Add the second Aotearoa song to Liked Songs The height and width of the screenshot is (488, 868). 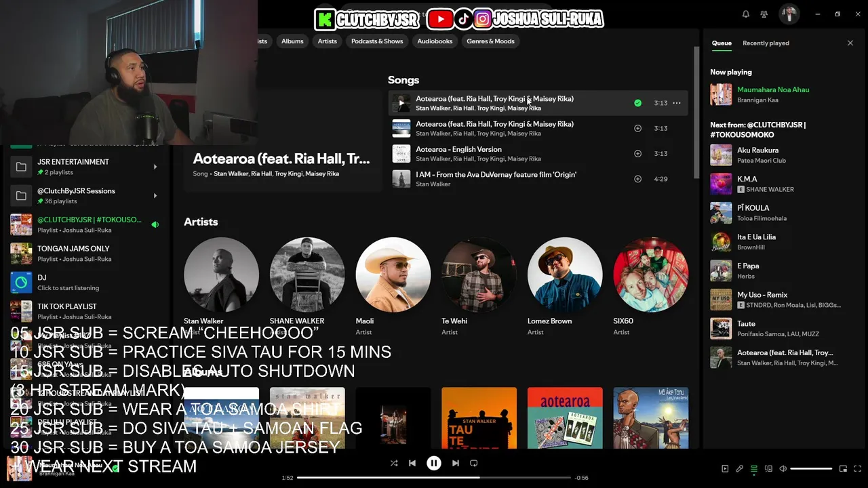637,128
